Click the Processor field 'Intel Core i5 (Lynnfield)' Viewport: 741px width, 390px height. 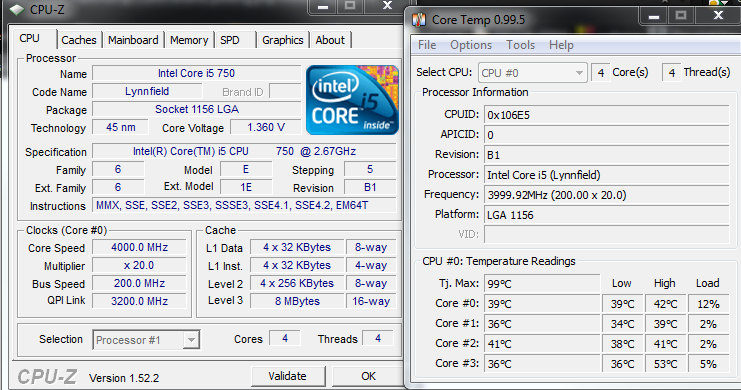coord(607,175)
